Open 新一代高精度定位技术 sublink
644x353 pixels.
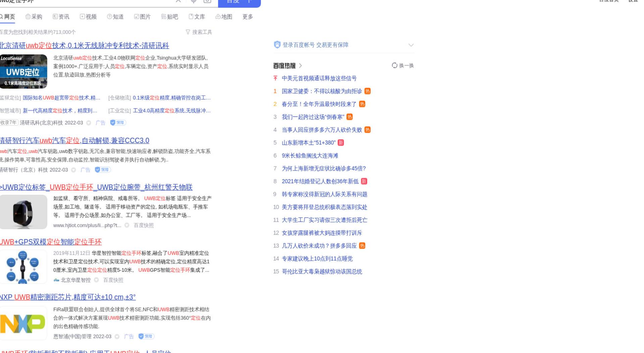[x=60, y=111]
